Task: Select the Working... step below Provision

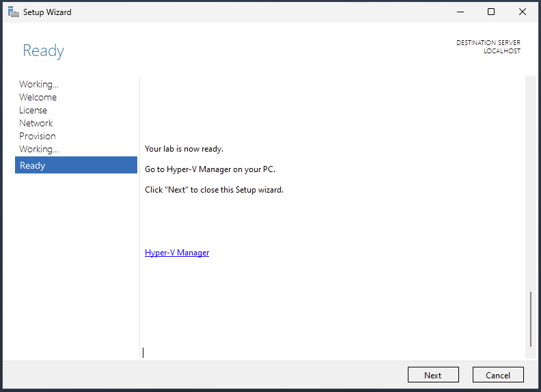Action: point(39,149)
